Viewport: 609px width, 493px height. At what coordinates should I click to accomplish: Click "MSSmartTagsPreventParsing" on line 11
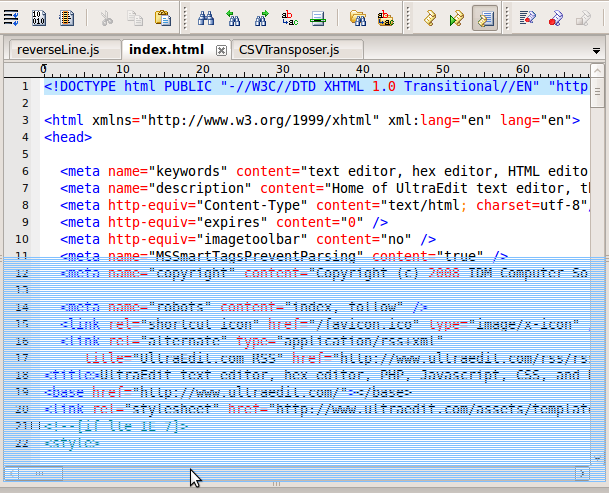(x=256, y=256)
